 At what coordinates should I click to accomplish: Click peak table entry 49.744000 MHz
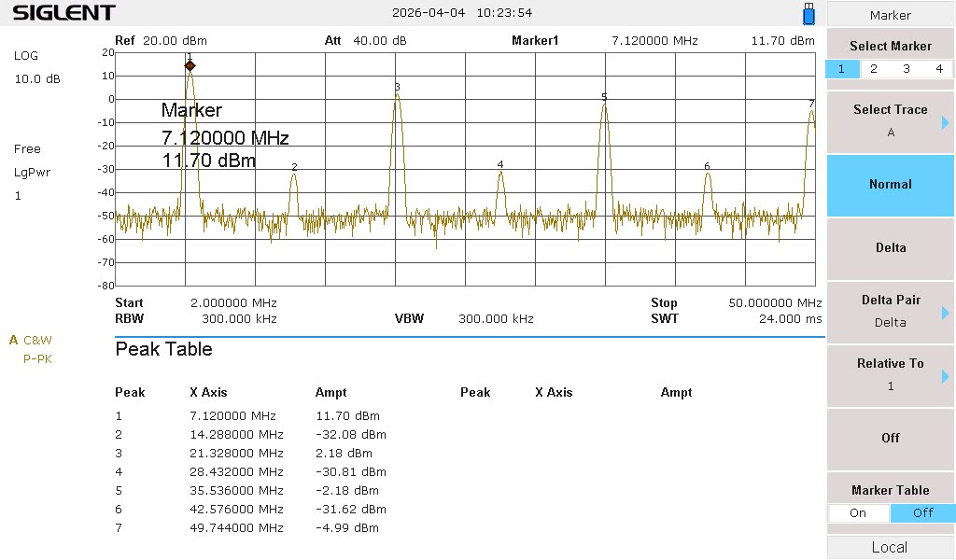(x=236, y=528)
